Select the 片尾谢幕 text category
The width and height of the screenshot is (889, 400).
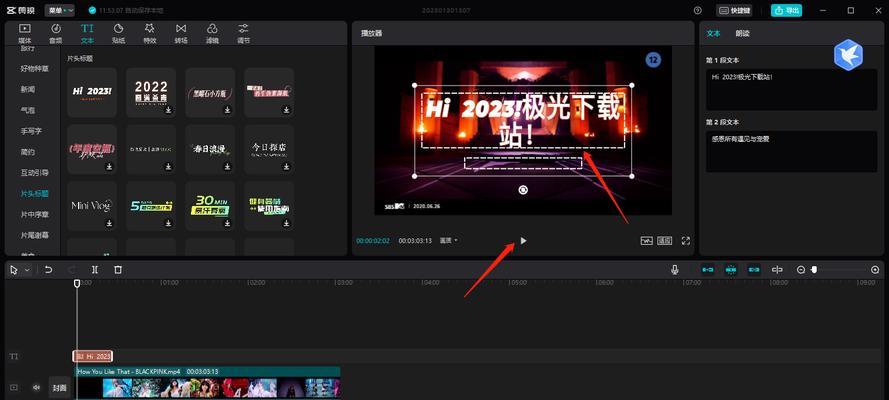pos(35,235)
